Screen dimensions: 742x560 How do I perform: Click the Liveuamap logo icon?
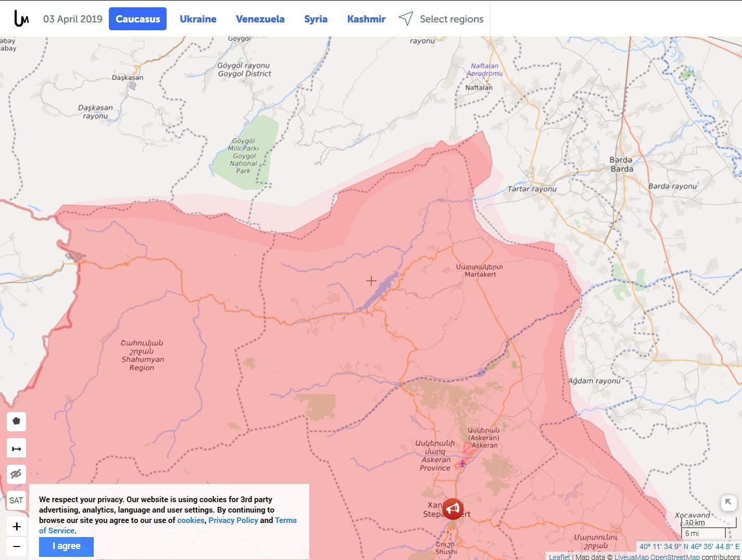[x=21, y=19]
